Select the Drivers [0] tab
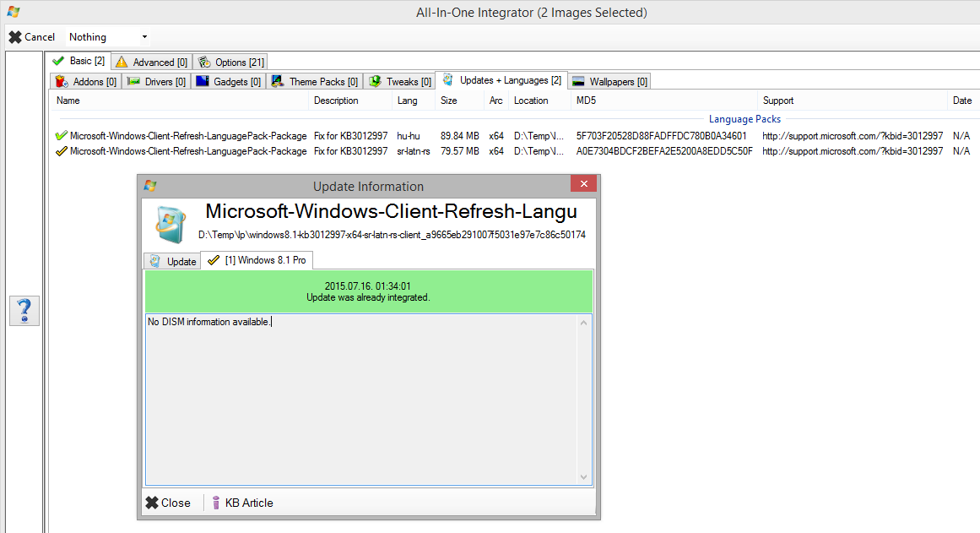This screenshot has width=980, height=533. (x=157, y=82)
